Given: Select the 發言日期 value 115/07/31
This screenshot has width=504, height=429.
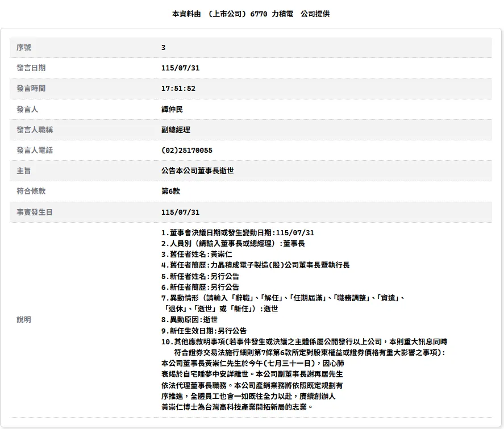Looking at the screenshot, I should [x=180, y=68].
